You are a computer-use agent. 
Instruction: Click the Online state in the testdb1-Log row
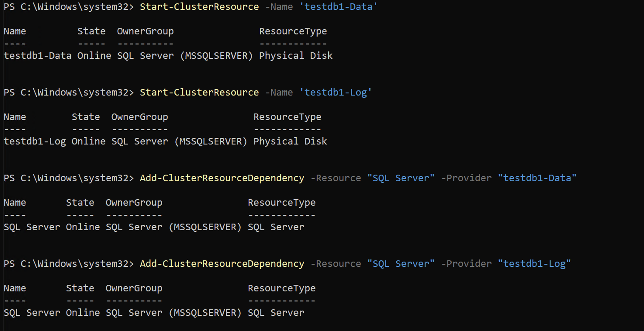(88, 142)
